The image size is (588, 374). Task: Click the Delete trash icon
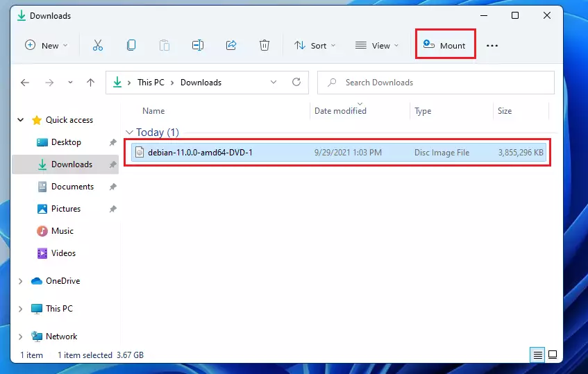(264, 45)
